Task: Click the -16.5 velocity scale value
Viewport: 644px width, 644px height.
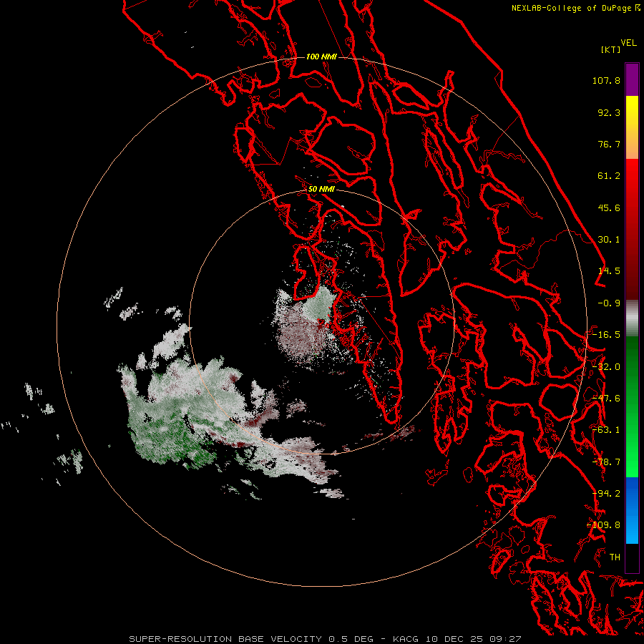Action: 606,335
